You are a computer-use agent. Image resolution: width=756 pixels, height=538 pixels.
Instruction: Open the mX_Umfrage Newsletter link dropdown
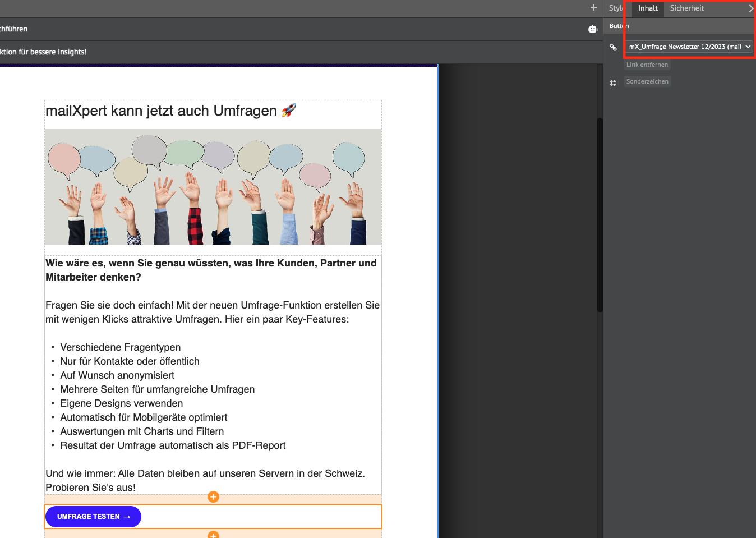[689, 47]
